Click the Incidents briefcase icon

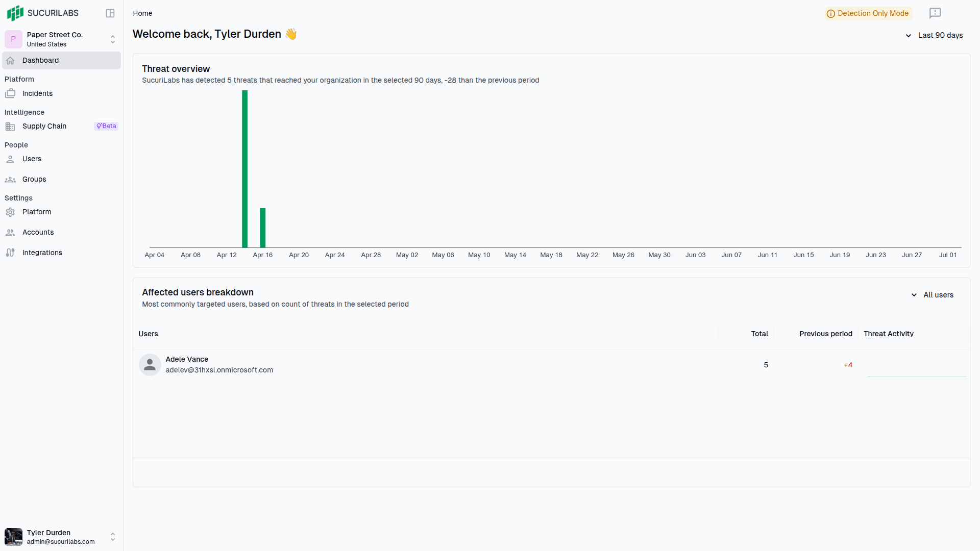[x=10, y=93]
